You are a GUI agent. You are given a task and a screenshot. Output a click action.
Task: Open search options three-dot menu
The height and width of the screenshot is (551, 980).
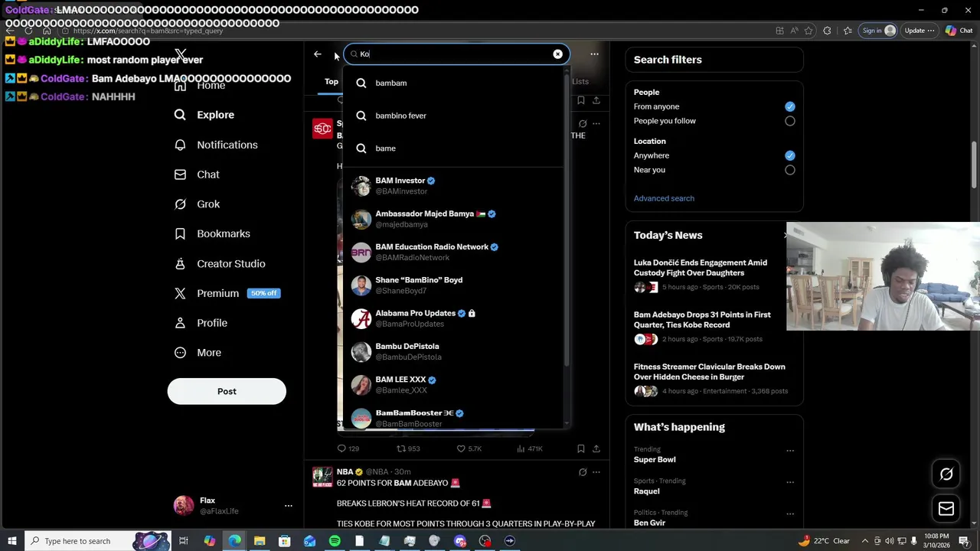pyautogui.click(x=594, y=54)
